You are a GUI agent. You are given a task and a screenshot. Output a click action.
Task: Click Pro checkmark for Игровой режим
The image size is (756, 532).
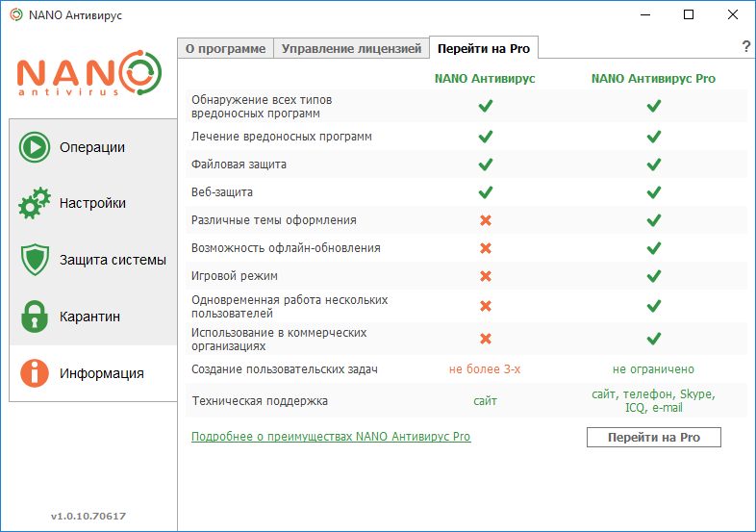click(654, 276)
